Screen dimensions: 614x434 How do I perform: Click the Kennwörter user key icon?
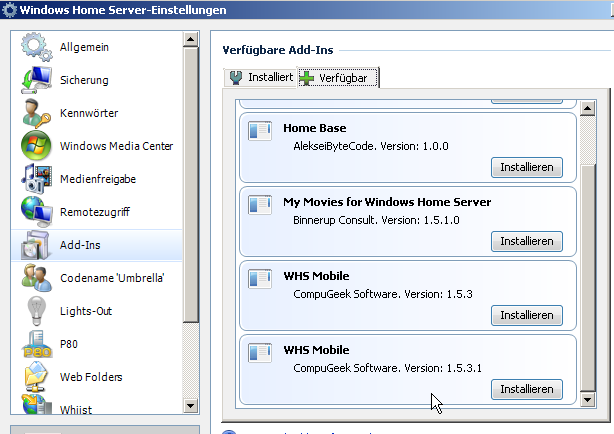point(36,113)
